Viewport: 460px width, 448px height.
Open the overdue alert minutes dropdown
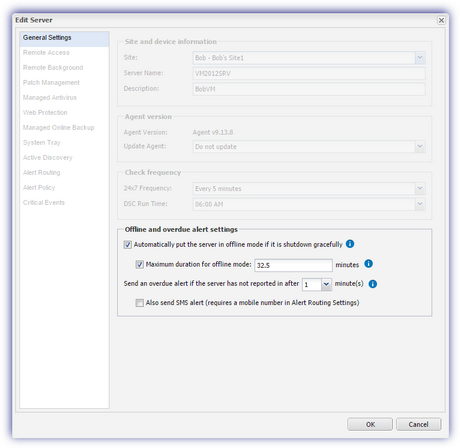(x=326, y=284)
